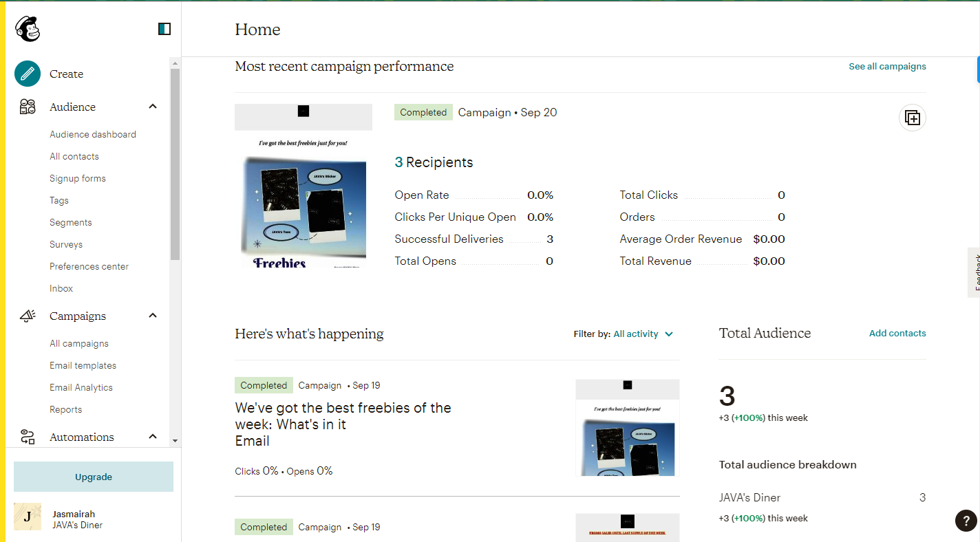Open Audience dashboard
Screen dimensions: 980x542
(x=93, y=134)
